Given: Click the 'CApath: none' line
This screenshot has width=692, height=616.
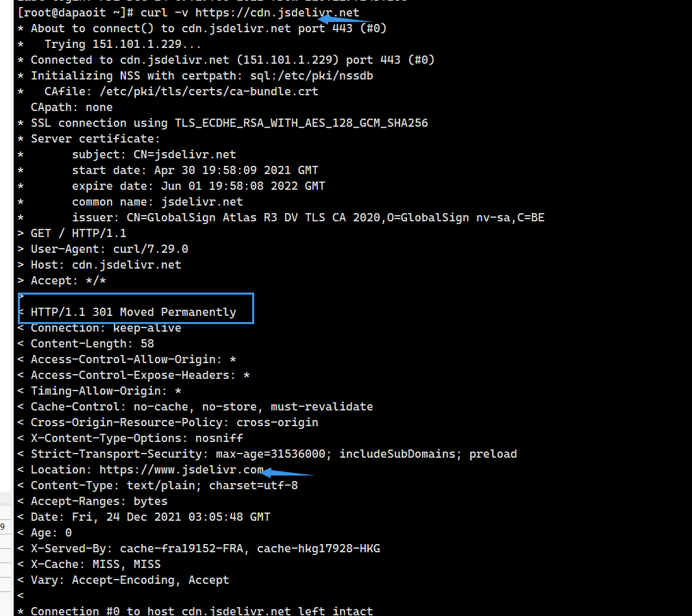Looking at the screenshot, I should tap(71, 107).
